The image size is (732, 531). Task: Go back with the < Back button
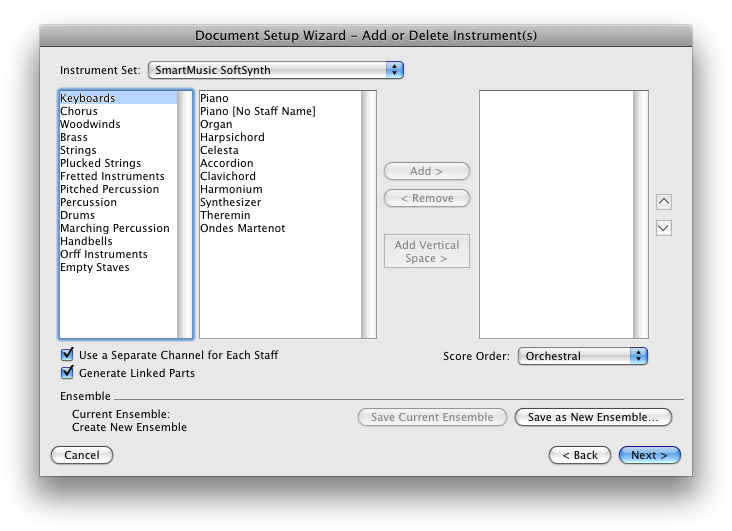579,455
